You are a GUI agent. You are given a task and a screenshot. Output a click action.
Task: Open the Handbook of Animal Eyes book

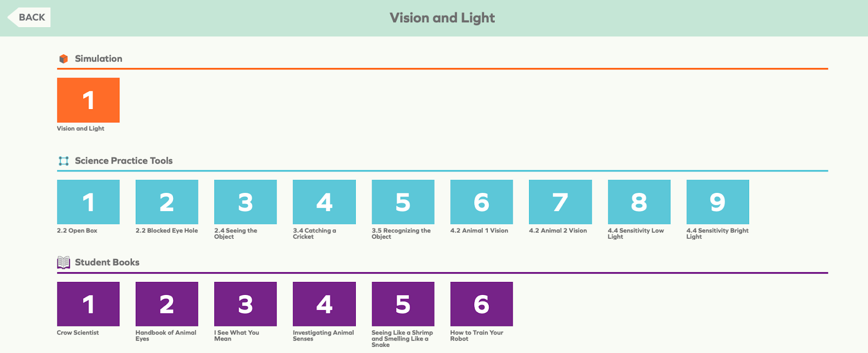click(167, 304)
